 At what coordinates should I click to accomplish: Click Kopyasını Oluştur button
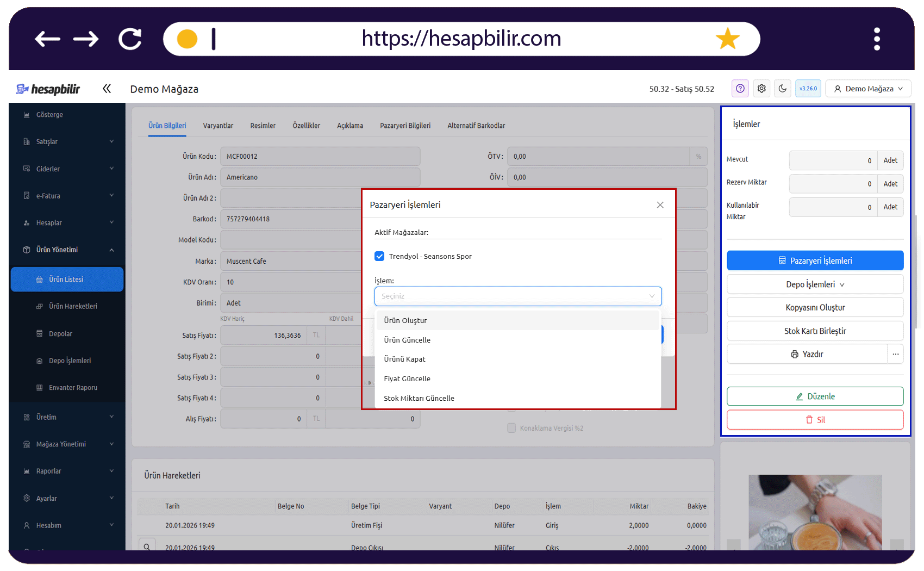(815, 308)
